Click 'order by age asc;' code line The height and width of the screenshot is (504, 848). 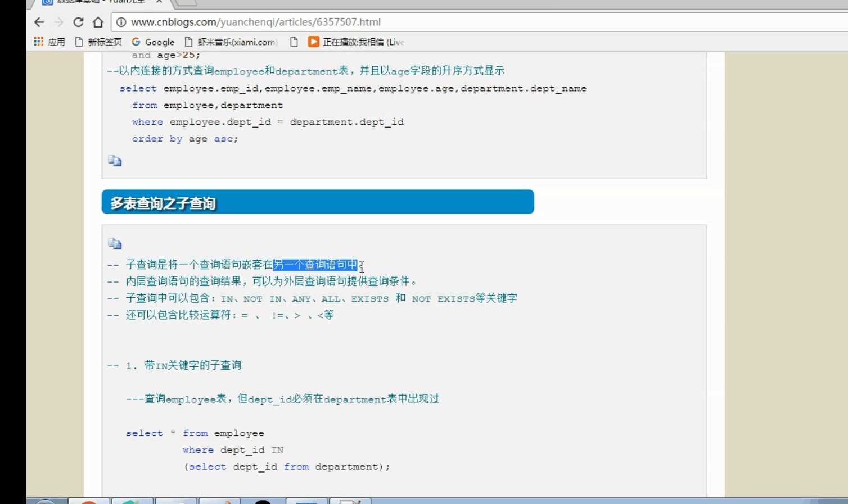coord(185,139)
